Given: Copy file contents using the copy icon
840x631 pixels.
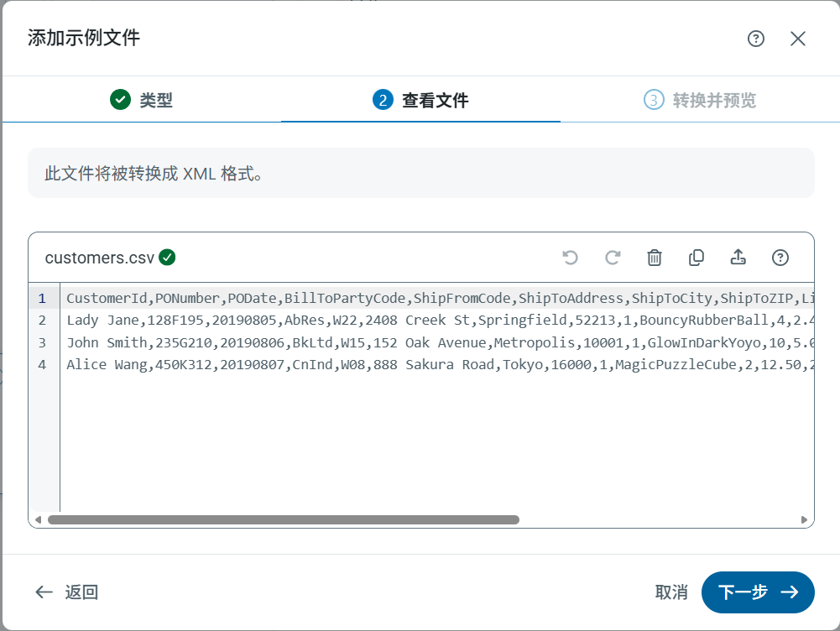Looking at the screenshot, I should pyautogui.click(x=697, y=258).
